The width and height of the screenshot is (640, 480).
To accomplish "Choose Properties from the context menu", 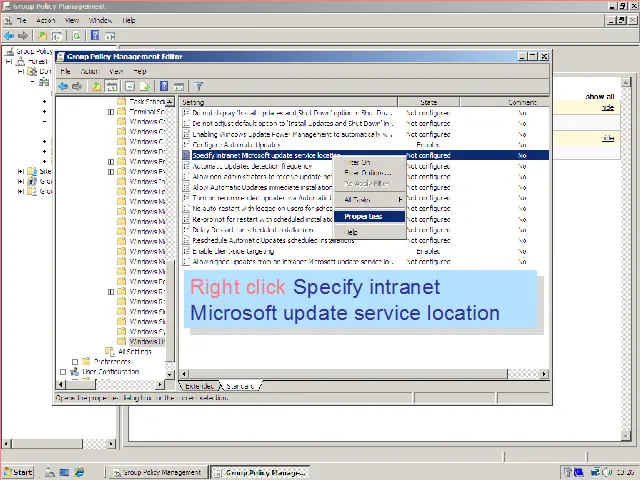I will pyautogui.click(x=369, y=216).
